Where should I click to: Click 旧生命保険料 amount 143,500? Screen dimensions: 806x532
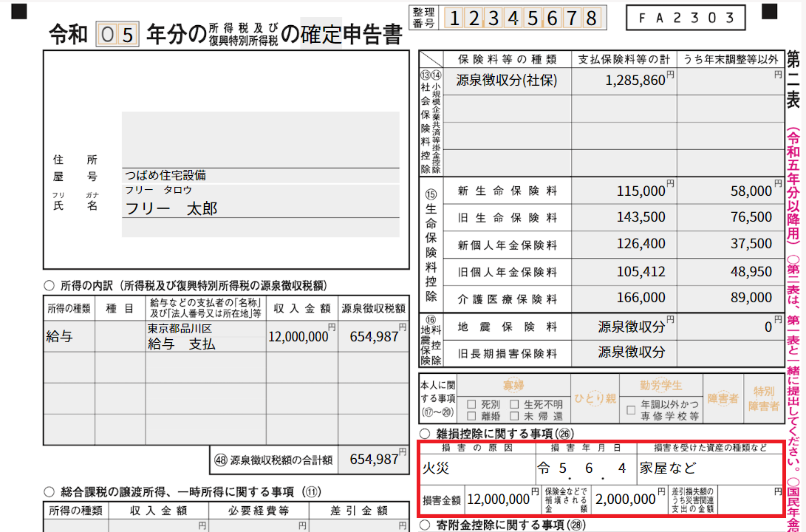pyautogui.click(x=624, y=217)
